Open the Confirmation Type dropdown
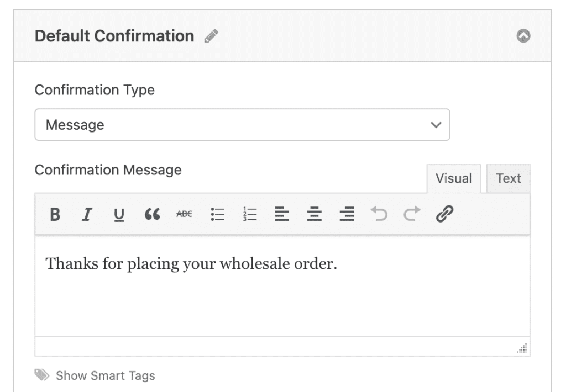The height and width of the screenshot is (392, 566). [x=242, y=125]
